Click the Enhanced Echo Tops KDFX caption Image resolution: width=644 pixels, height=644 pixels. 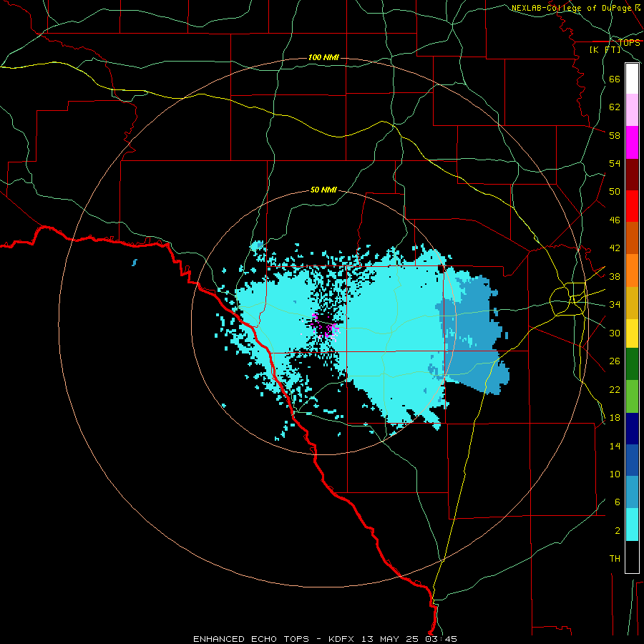point(325,639)
